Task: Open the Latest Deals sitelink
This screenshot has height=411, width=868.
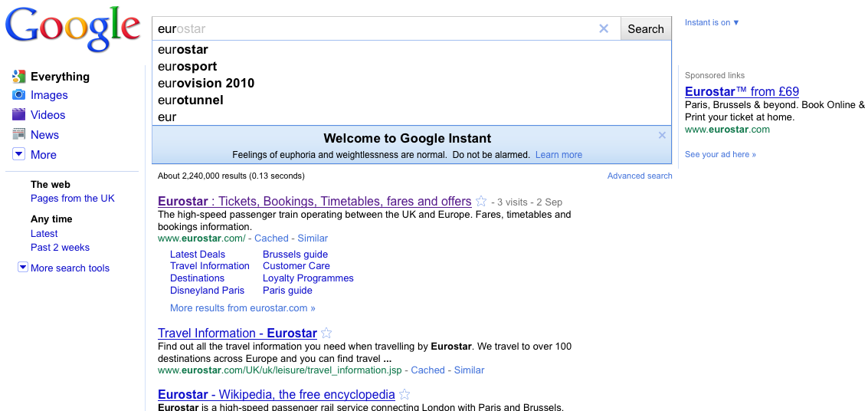Action: (x=198, y=255)
